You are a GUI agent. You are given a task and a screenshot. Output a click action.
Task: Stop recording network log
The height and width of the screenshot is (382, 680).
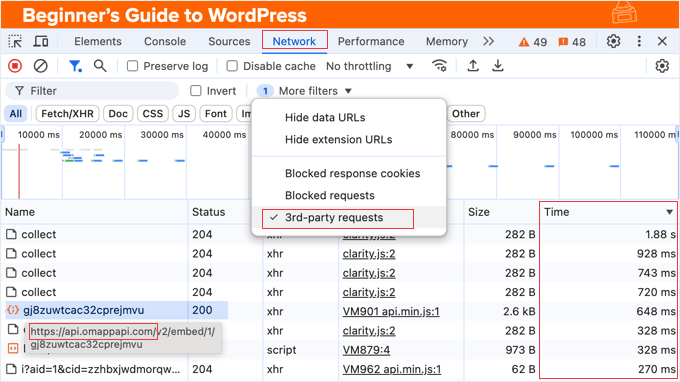[x=15, y=66]
